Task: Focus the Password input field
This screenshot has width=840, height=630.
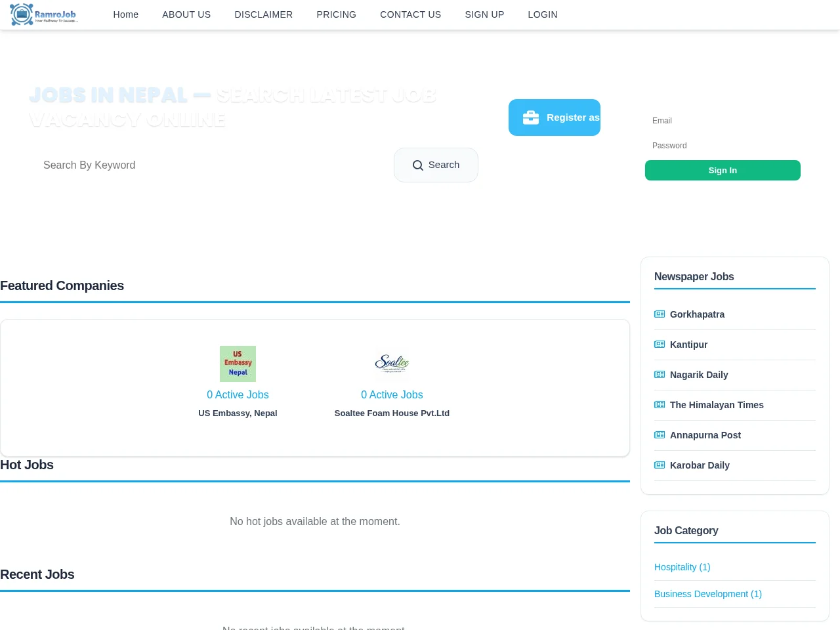Action: click(723, 146)
